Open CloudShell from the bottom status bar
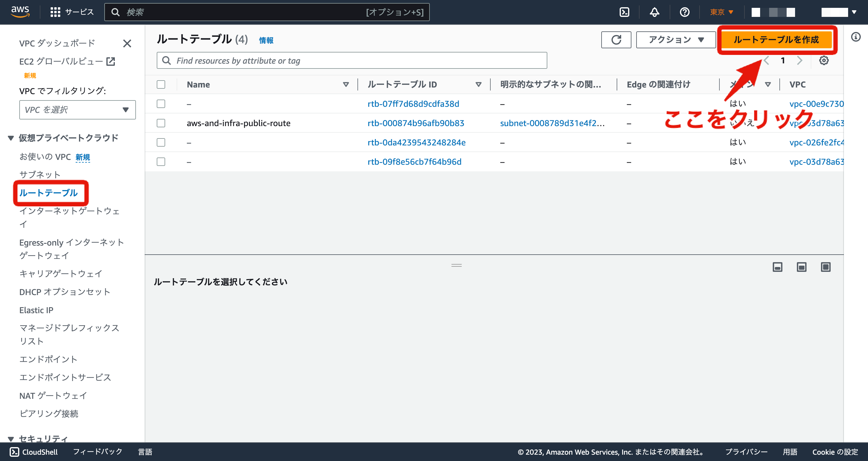 coord(34,452)
